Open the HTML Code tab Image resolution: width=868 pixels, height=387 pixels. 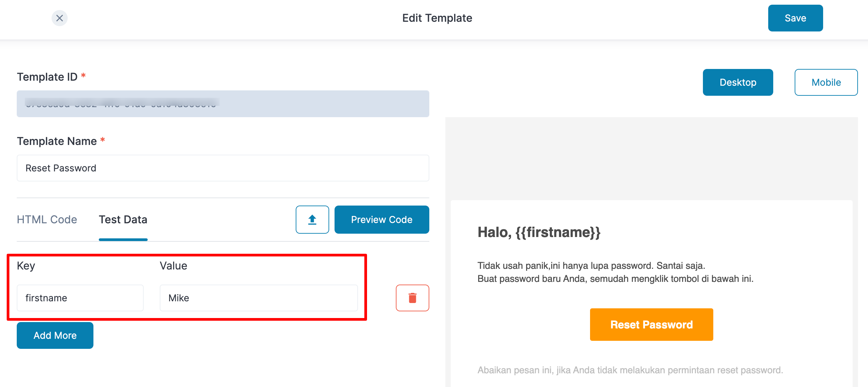pyautogui.click(x=47, y=219)
